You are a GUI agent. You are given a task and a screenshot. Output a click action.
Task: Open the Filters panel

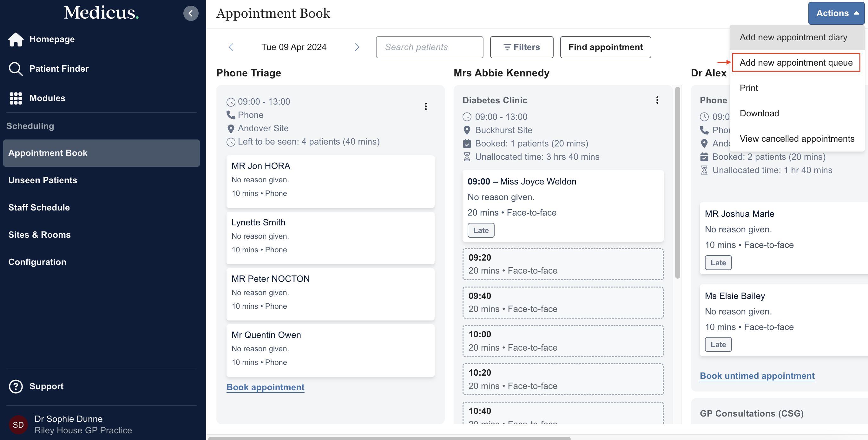[x=521, y=47]
